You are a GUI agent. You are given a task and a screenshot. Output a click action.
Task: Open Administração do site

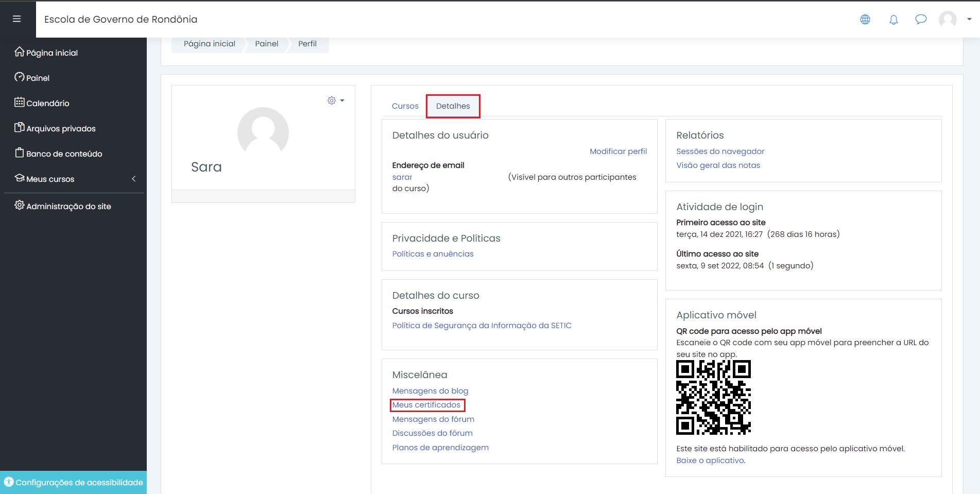(x=68, y=206)
